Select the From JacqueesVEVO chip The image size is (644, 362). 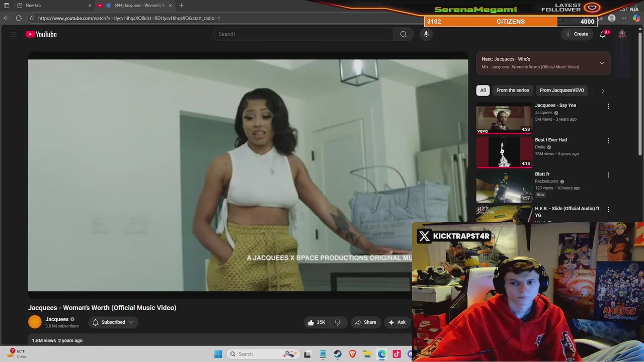coord(562,90)
